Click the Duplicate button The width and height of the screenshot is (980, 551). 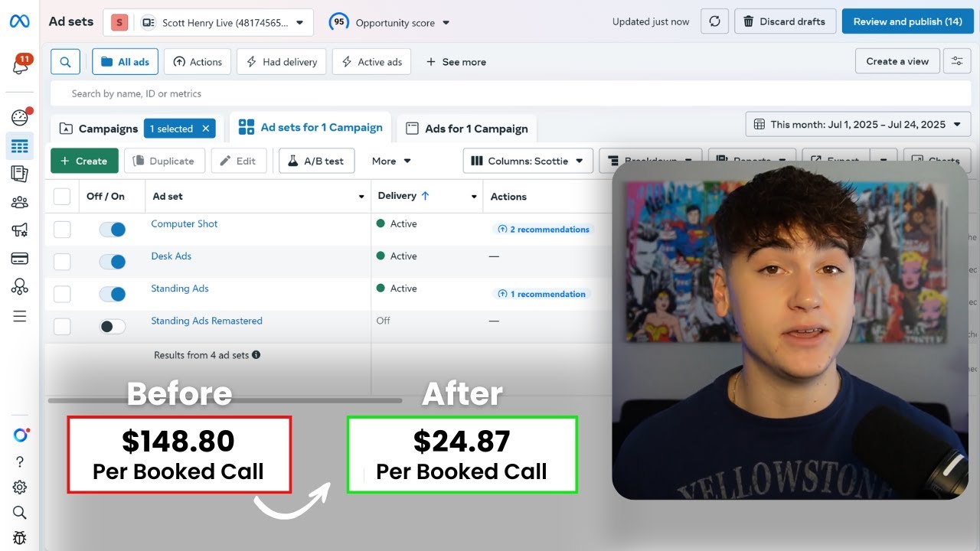point(164,161)
